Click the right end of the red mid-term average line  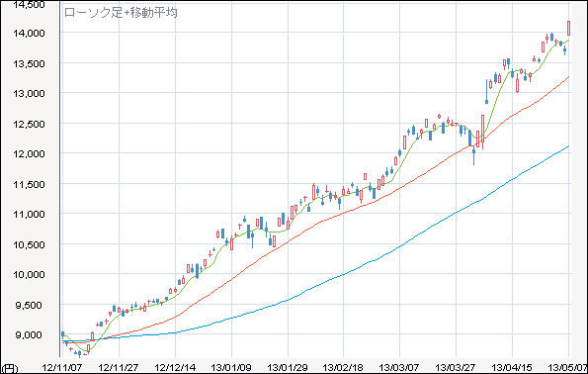[x=568, y=77]
